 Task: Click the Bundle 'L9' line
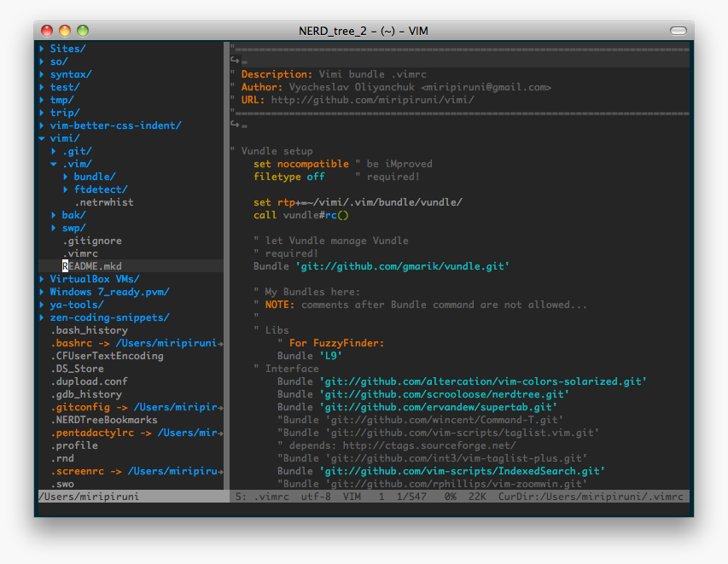point(310,356)
